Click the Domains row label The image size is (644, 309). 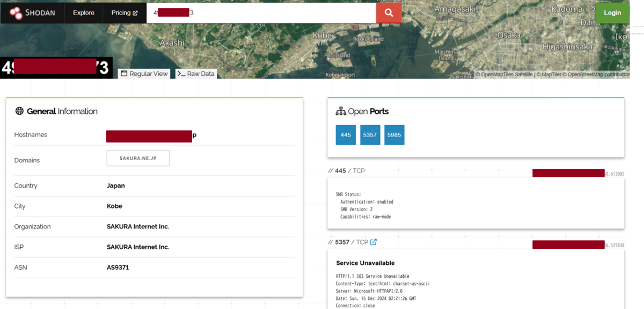(27, 160)
